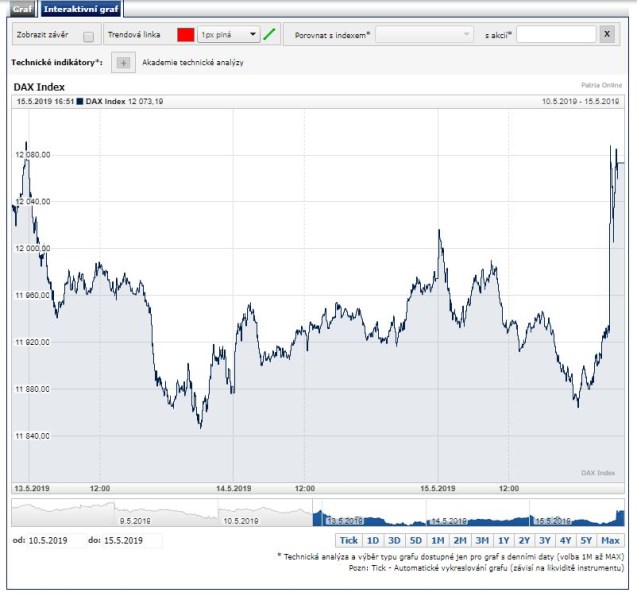Choose the 1M time range
The width and height of the screenshot is (637, 600).
click(x=437, y=540)
